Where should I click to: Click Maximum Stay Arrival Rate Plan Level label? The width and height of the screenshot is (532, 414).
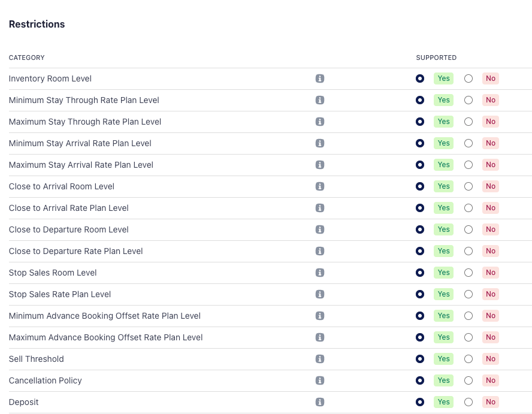point(81,165)
